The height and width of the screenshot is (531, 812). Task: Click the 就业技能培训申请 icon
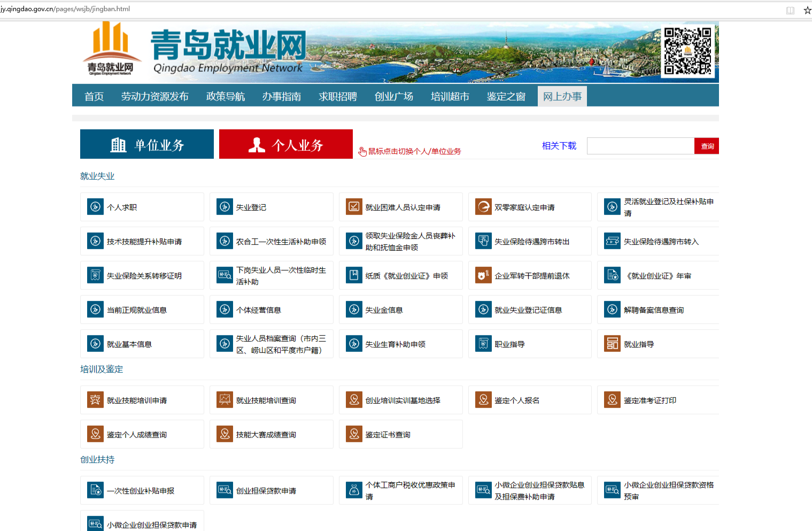tap(95, 400)
